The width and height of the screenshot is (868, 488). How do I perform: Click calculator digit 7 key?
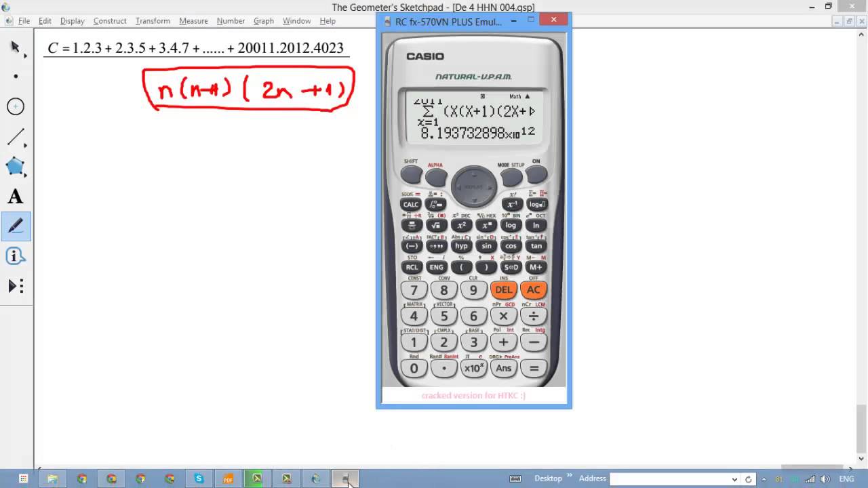point(414,290)
